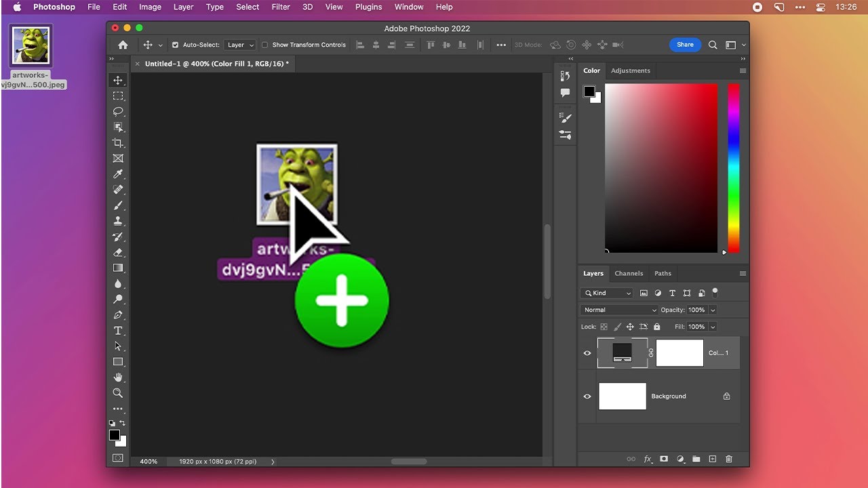Viewport: 868px width, 488px height.
Task: Select the Move tool in toolbar
Action: click(118, 80)
